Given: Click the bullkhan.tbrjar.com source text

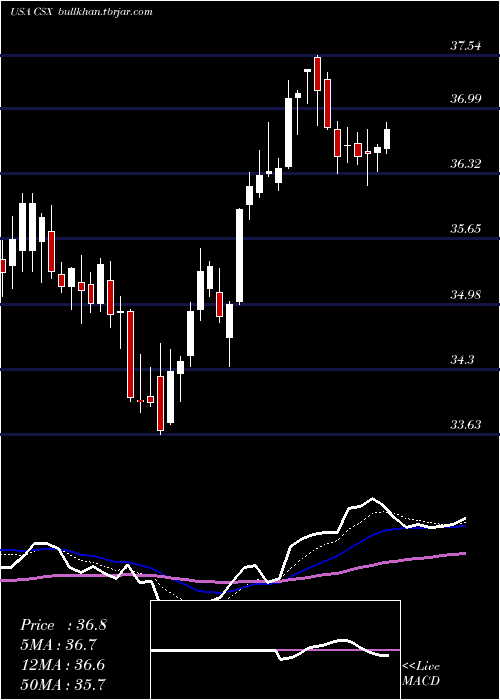Looking at the screenshot, I should click(105, 12).
